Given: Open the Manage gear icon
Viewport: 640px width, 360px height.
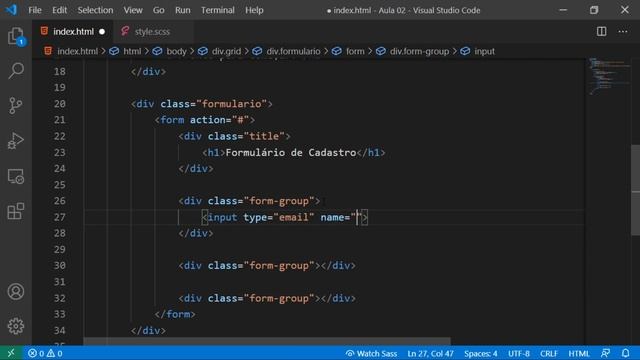Looking at the screenshot, I should (16, 326).
